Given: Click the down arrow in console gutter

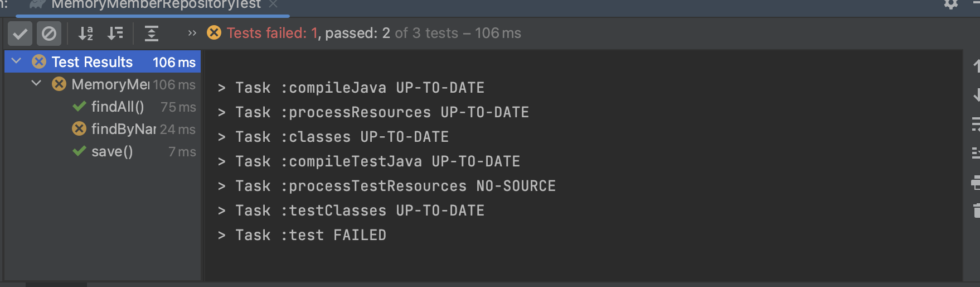Looking at the screenshot, I should click(x=976, y=95).
